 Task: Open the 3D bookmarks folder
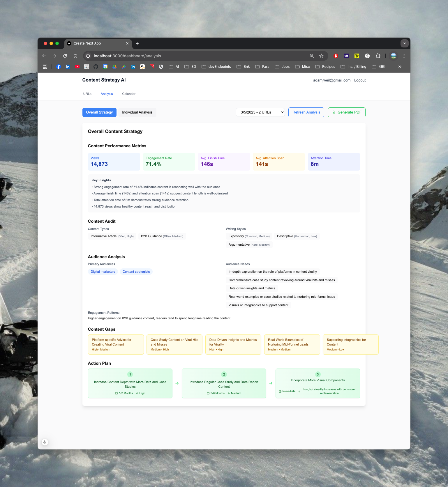(x=190, y=67)
